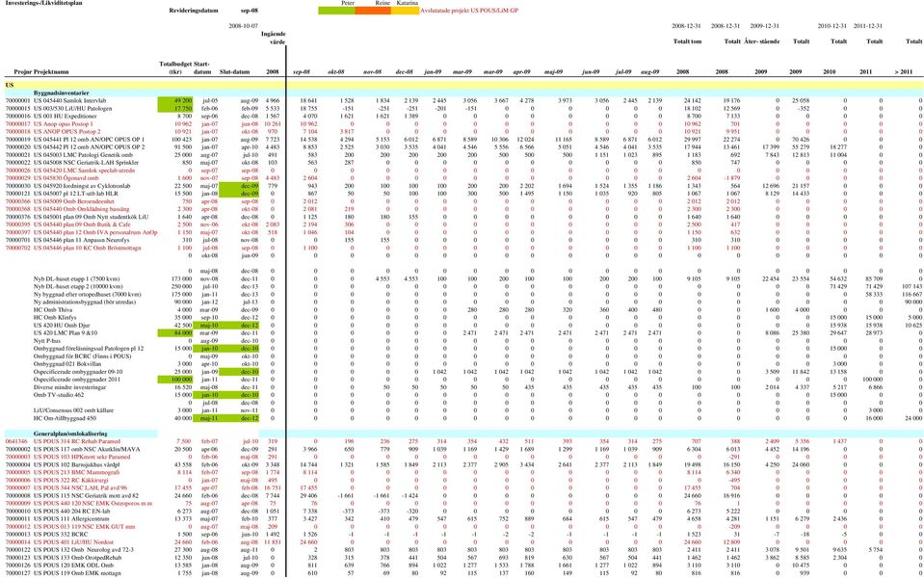This screenshot has width=924, height=579.
Task: Click the Projnr column header
Action: pyautogui.click(x=23, y=72)
